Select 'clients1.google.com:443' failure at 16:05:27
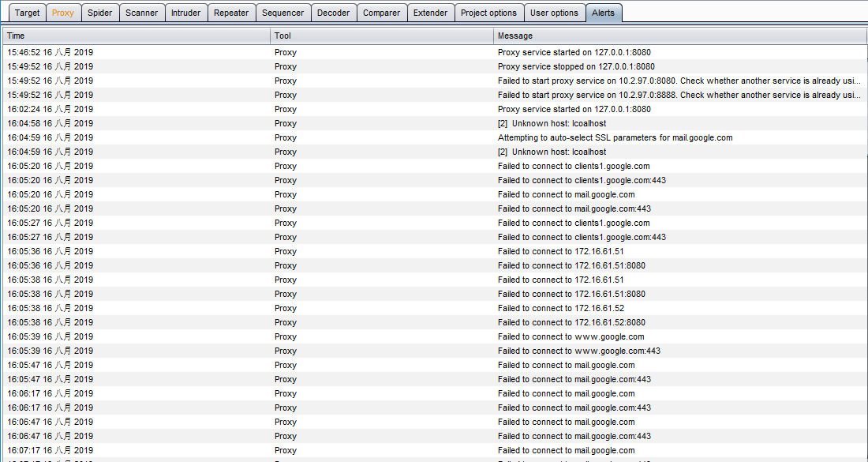The width and height of the screenshot is (868, 462). 582,237
